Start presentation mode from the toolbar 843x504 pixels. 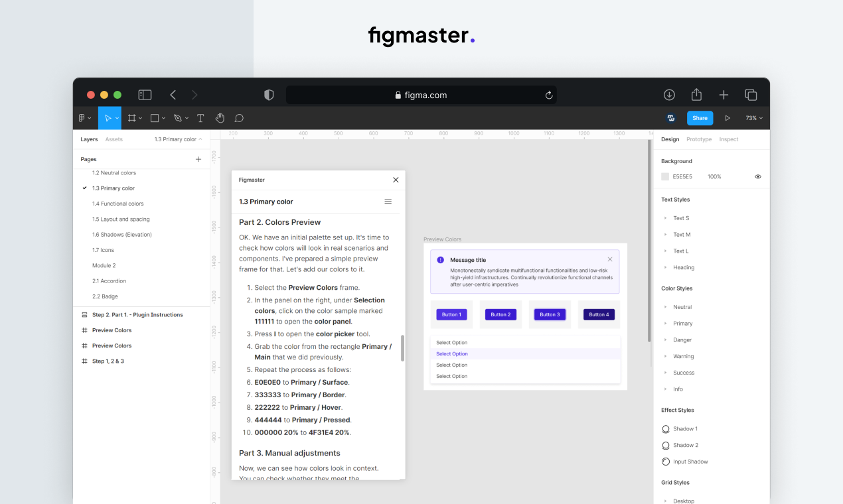727,117
